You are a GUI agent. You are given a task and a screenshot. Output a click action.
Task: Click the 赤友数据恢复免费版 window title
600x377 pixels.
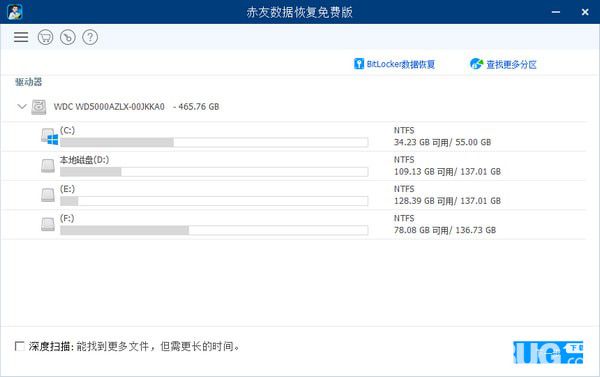[x=300, y=12]
